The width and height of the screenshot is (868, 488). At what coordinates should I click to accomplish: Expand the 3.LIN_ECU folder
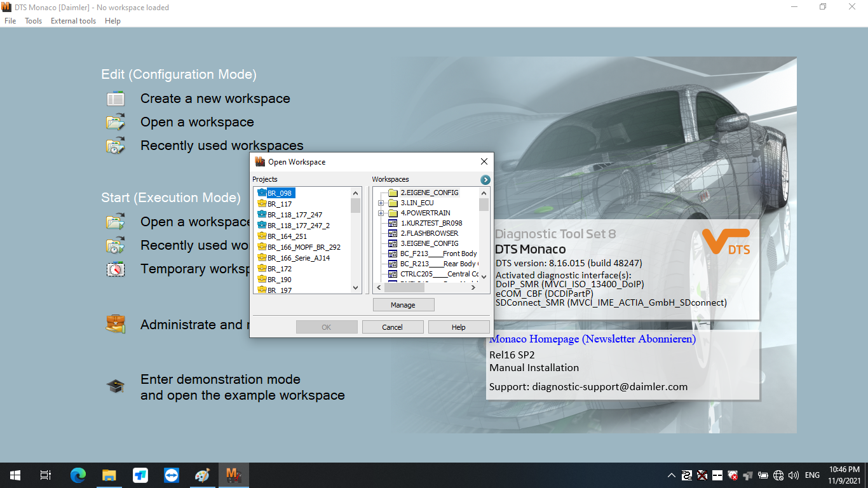[381, 203]
